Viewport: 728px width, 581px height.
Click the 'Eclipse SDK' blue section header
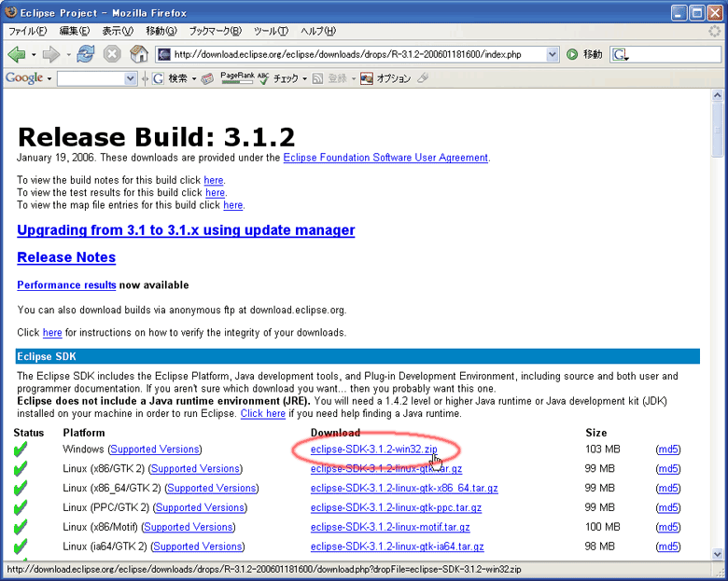357,356
